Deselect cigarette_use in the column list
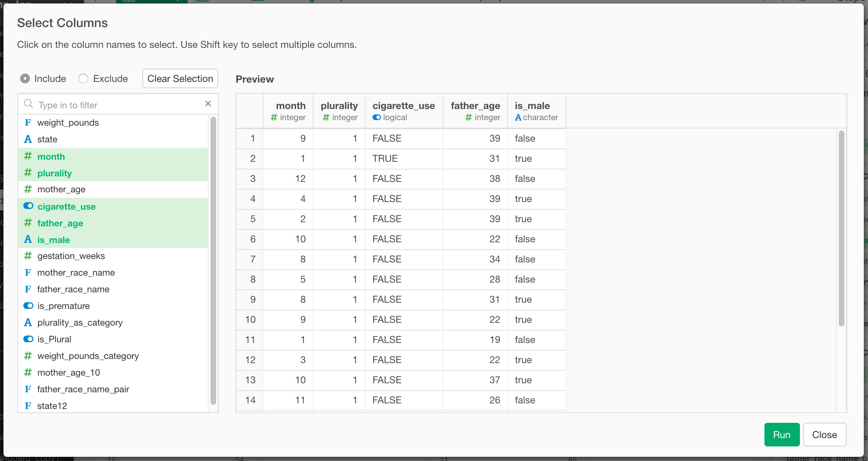Image resolution: width=868 pixels, height=461 pixels. point(66,207)
